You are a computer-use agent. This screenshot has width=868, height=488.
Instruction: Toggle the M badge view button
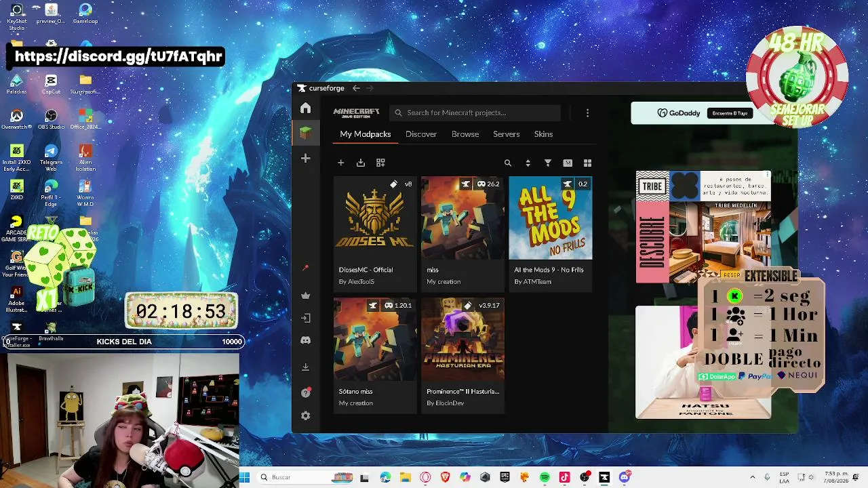click(x=568, y=163)
